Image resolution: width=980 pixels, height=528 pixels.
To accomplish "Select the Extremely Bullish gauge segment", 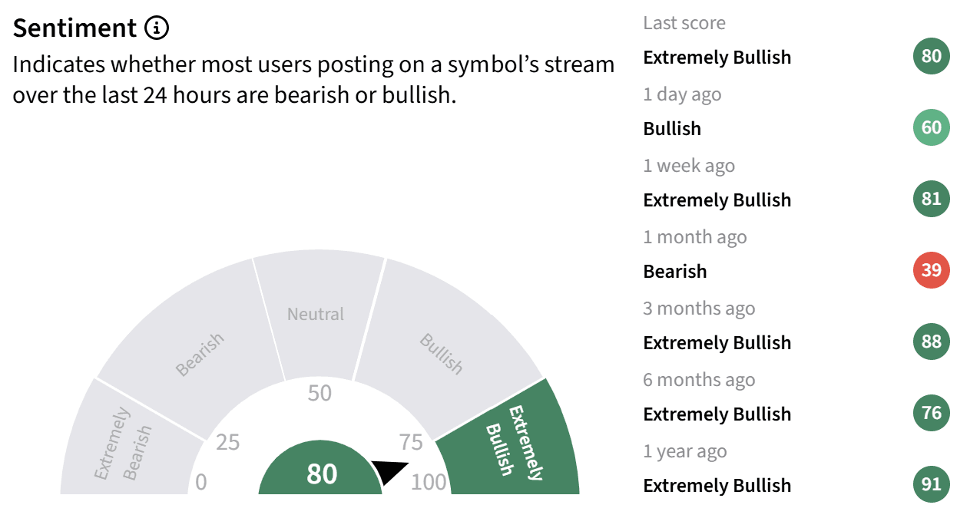I will point(512,441).
